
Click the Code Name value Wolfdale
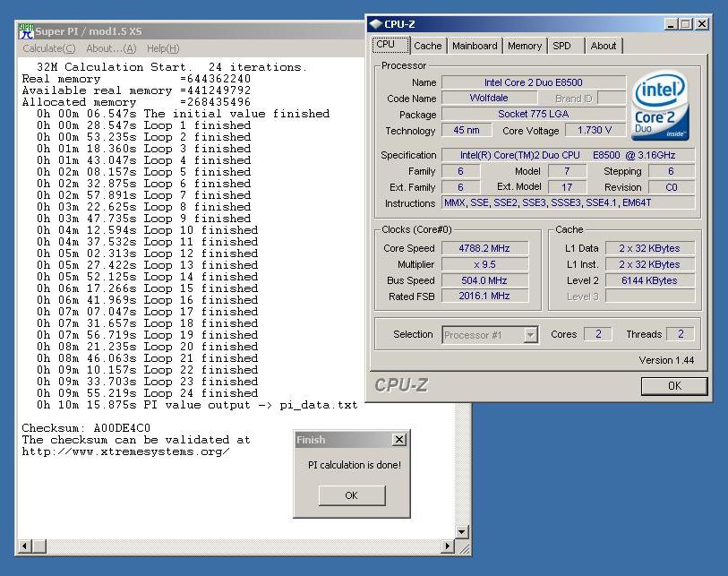tap(489, 98)
